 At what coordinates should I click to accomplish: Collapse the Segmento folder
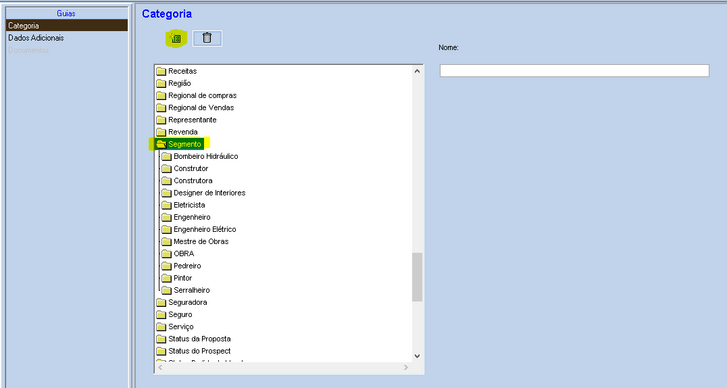click(185, 144)
